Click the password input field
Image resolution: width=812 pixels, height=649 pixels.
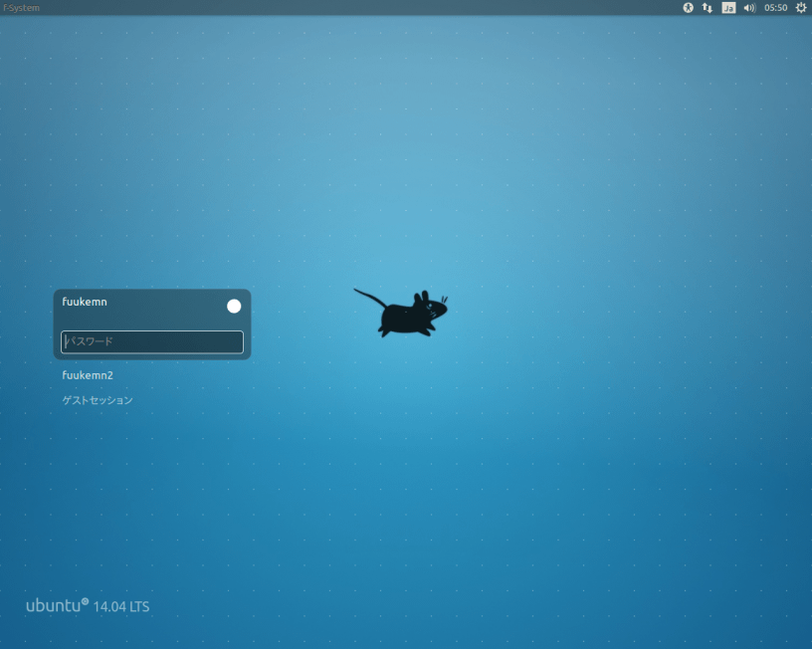coord(152,341)
